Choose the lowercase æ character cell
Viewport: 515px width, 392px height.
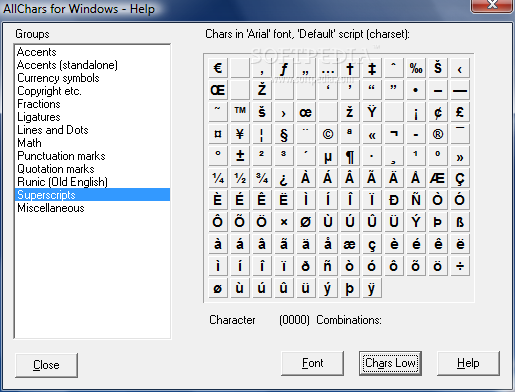[x=350, y=244]
